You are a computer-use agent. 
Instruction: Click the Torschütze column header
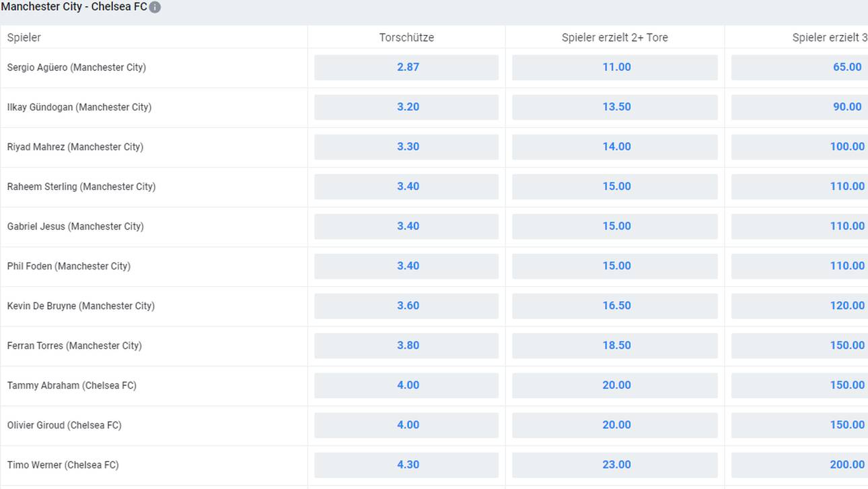pyautogui.click(x=406, y=38)
